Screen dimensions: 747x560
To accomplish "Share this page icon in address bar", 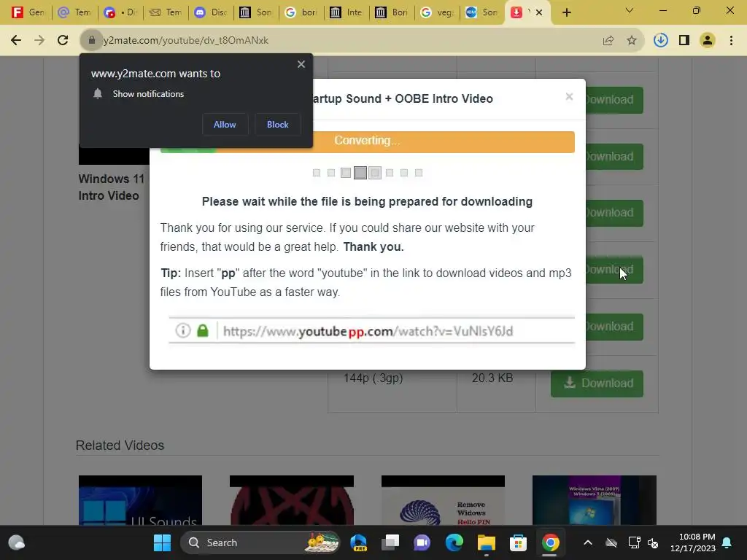I will [608, 41].
